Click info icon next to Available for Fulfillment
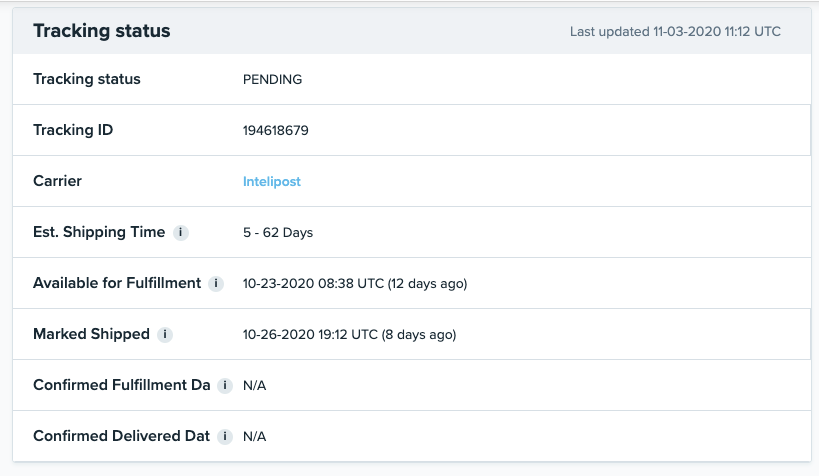 217,284
